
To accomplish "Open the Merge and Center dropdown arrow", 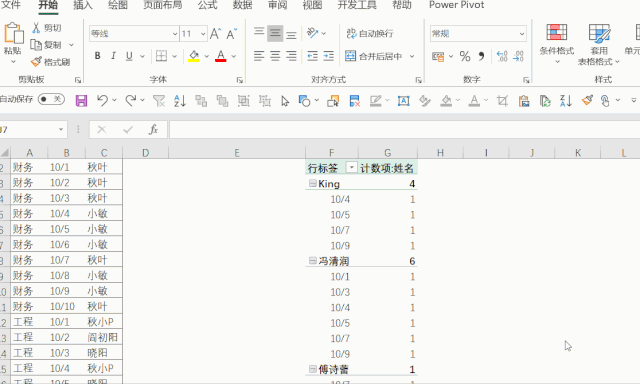I will (x=412, y=56).
